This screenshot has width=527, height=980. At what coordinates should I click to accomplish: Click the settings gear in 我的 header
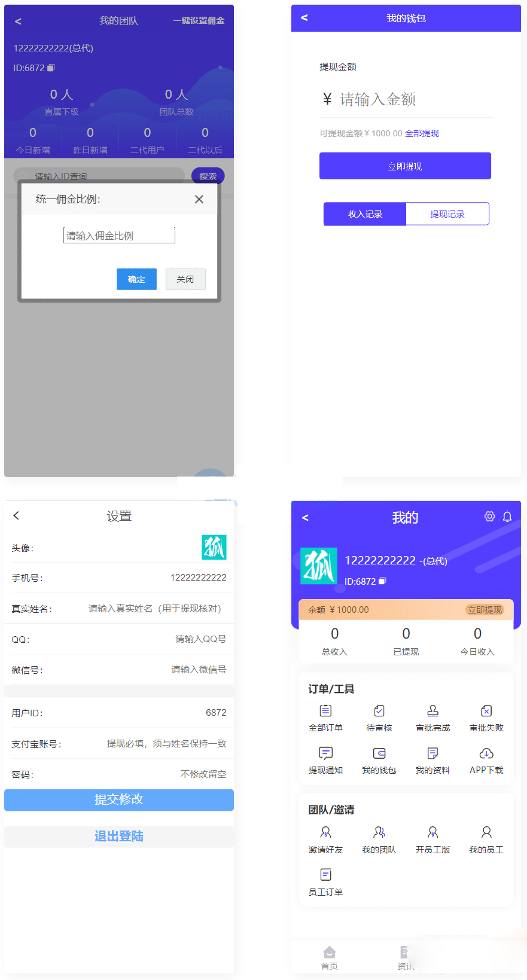[x=489, y=517]
